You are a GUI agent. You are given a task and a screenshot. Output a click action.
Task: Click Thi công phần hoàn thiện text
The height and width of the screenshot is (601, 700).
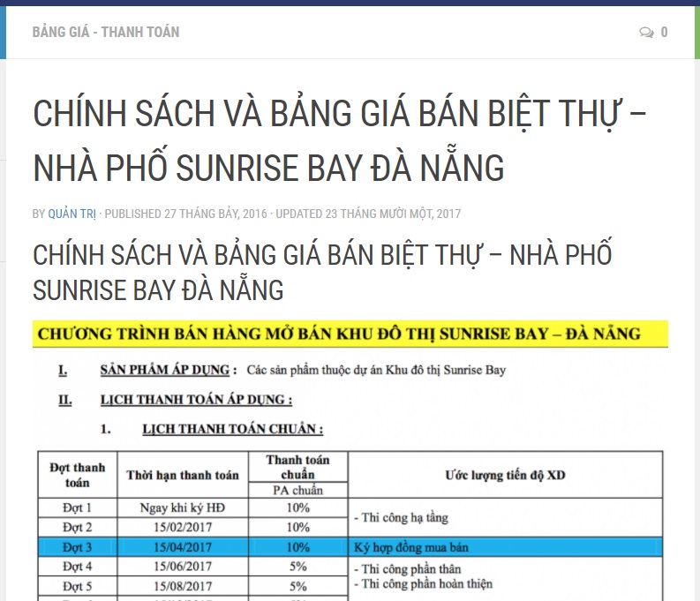pyautogui.click(x=423, y=584)
